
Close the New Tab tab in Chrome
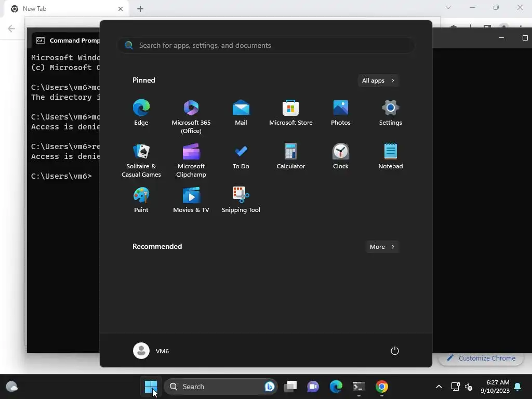pos(121,9)
